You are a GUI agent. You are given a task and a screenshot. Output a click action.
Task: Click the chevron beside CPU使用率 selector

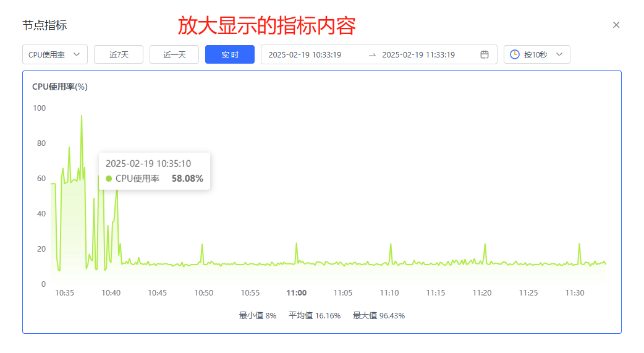[x=77, y=54]
